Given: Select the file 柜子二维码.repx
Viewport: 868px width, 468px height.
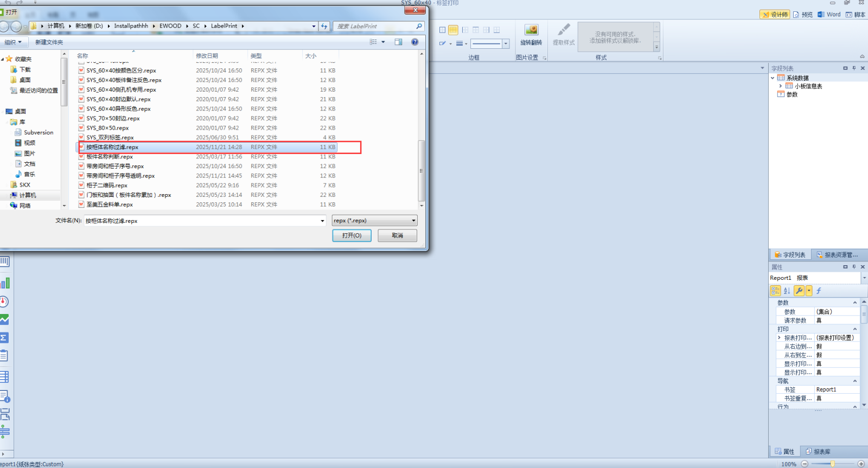Looking at the screenshot, I should 107,185.
